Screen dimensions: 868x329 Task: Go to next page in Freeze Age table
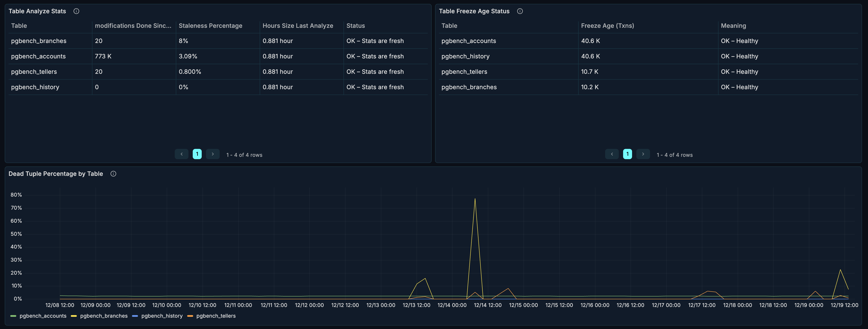click(x=643, y=154)
